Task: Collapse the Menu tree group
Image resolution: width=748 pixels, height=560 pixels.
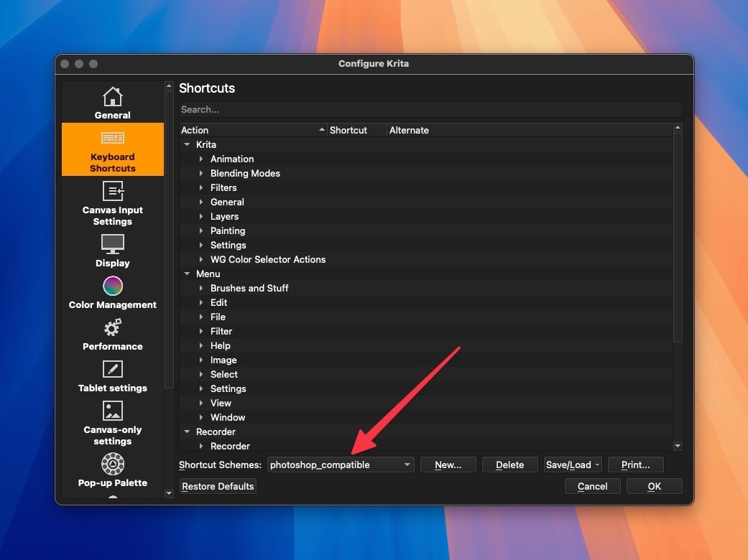Action: pos(187,274)
